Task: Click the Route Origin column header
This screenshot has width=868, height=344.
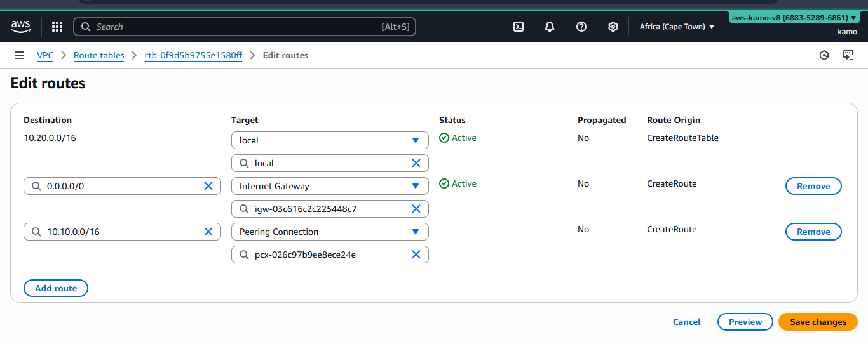Action: coord(674,120)
